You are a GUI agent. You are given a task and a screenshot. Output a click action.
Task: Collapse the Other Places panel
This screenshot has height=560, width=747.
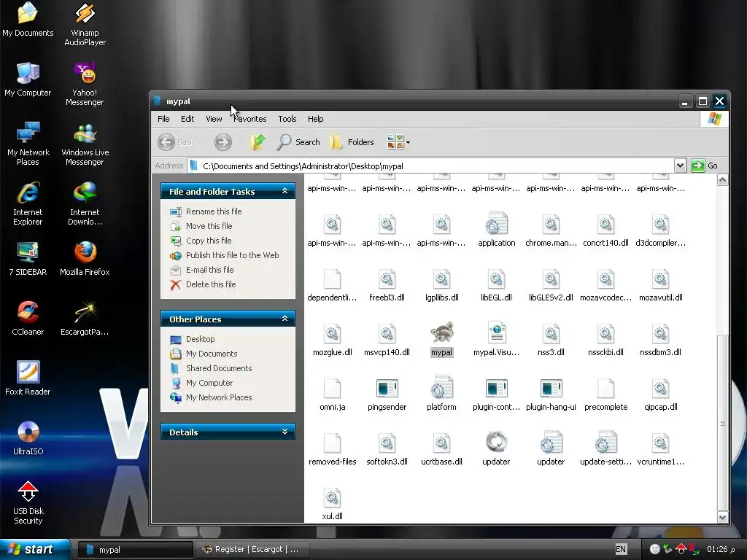point(285,319)
